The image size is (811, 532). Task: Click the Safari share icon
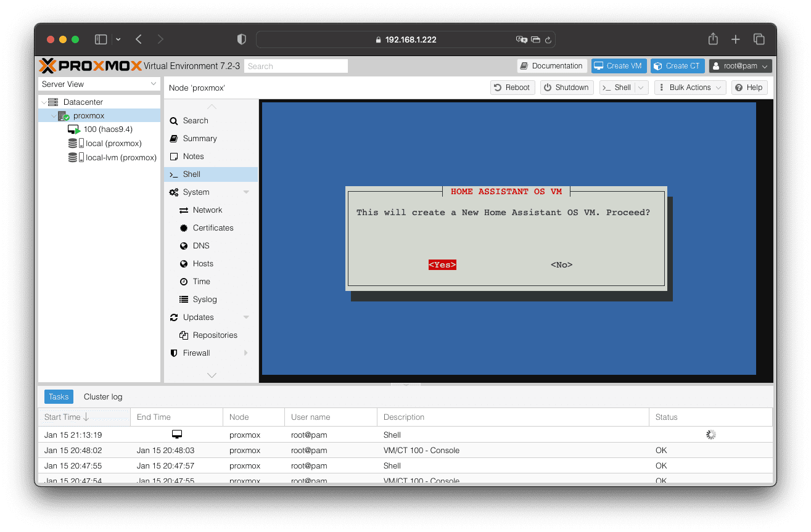(x=713, y=39)
